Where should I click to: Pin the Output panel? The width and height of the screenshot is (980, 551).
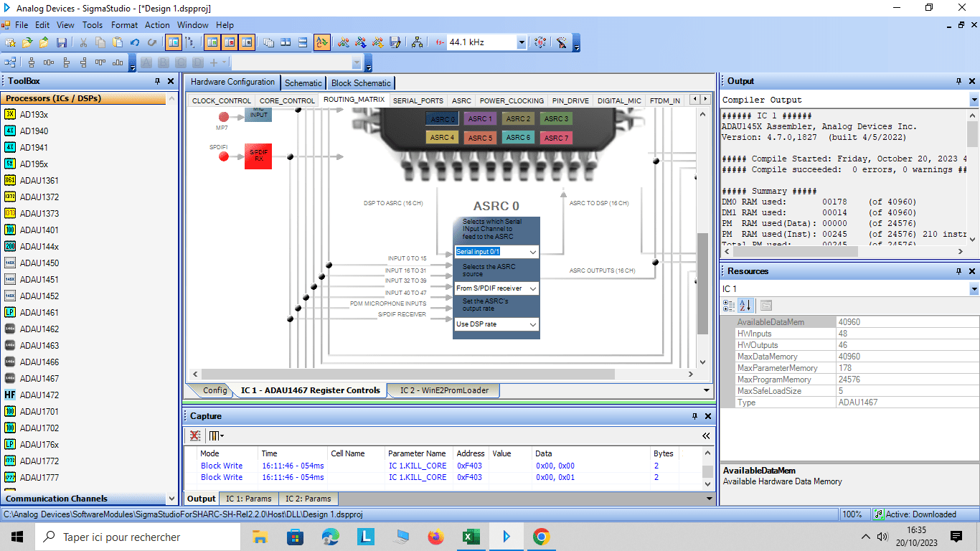pyautogui.click(x=958, y=81)
